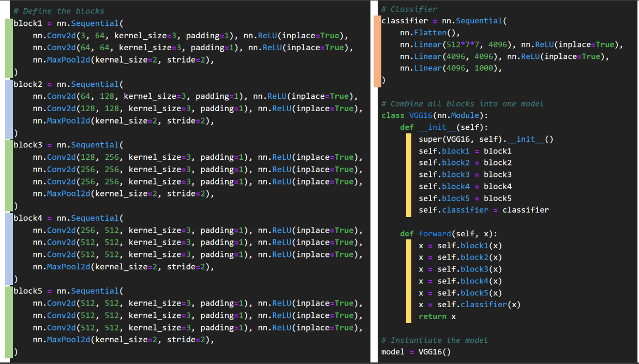This screenshot has width=639, height=364.
Task: Click the 'def forward(self, x):' line
Action: click(x=449, y=234)
